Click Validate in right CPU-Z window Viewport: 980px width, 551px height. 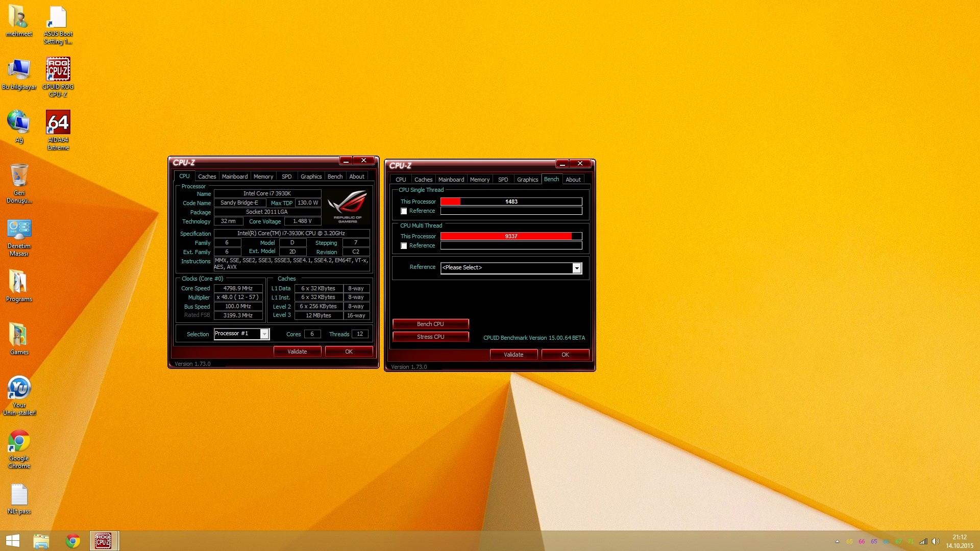click(513, 355)
